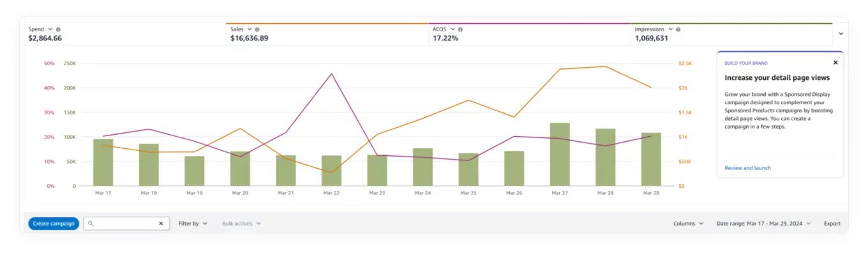Clear the search box with the X icon
Image resolution: width=868 pixels, height=255 pixels.
(x=161, y=224)
